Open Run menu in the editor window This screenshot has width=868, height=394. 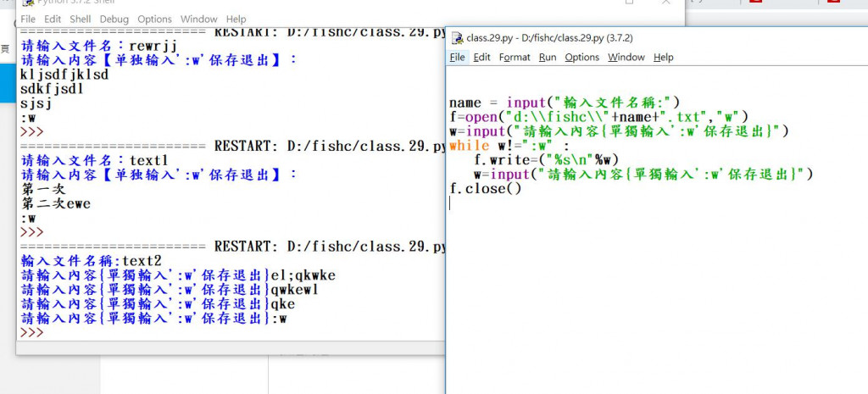(548, 57)
